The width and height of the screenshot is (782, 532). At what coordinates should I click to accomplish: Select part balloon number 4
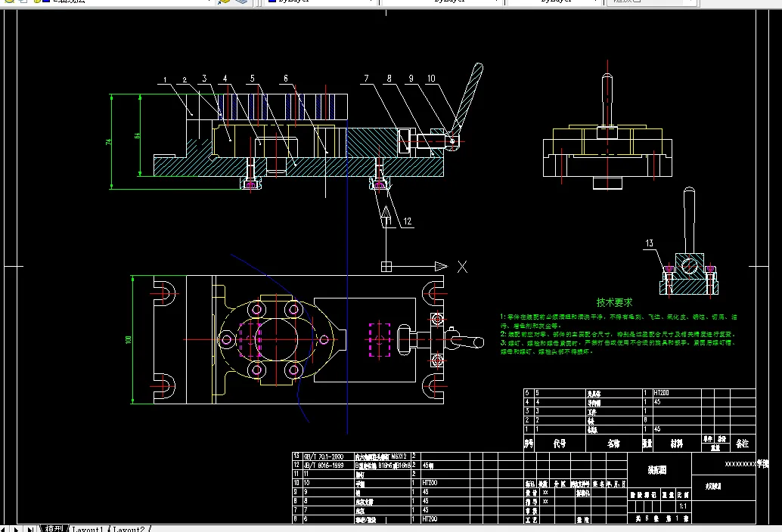[225, 78]
